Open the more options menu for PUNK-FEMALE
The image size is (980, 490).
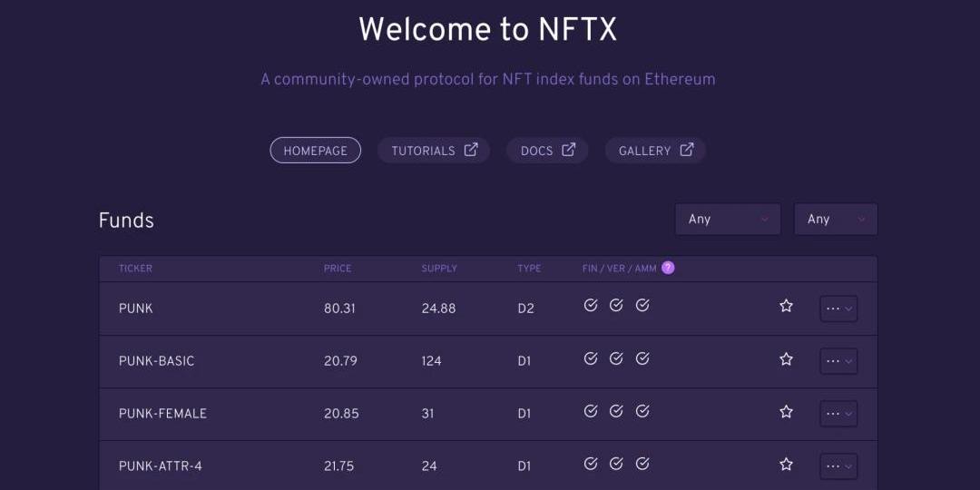coord(838,414)
